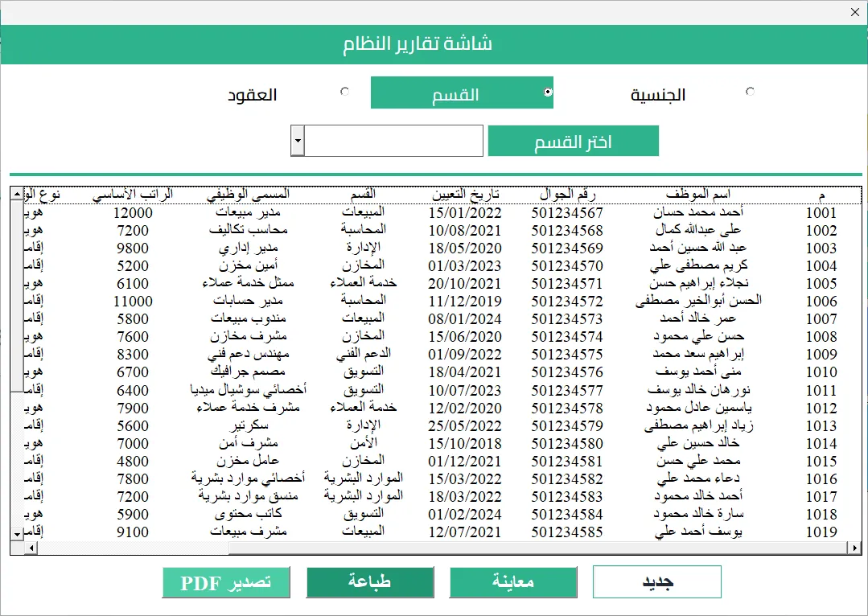Click mobile number 501234569

(567, 248)
